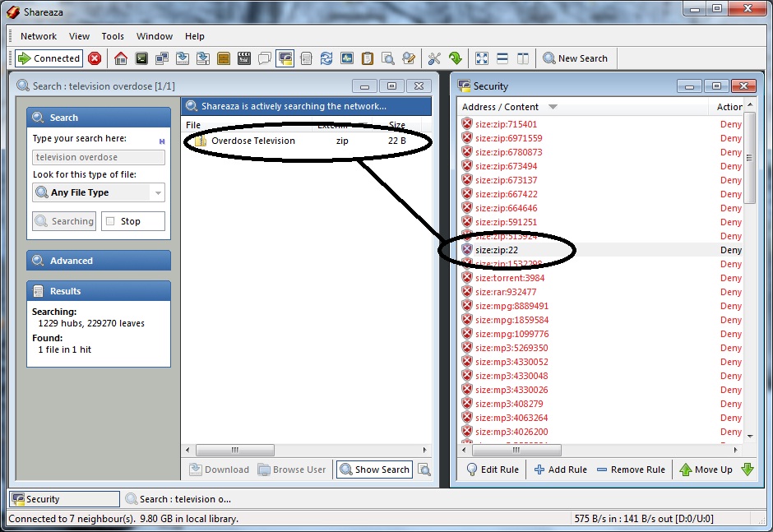Click the green Move Down arrow
Image resolution: width=773 pixels, height=532 pixels.
point(748,470)
